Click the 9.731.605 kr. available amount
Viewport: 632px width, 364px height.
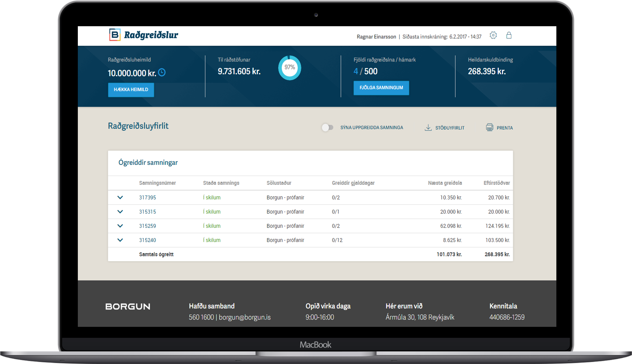pos(239,71)
